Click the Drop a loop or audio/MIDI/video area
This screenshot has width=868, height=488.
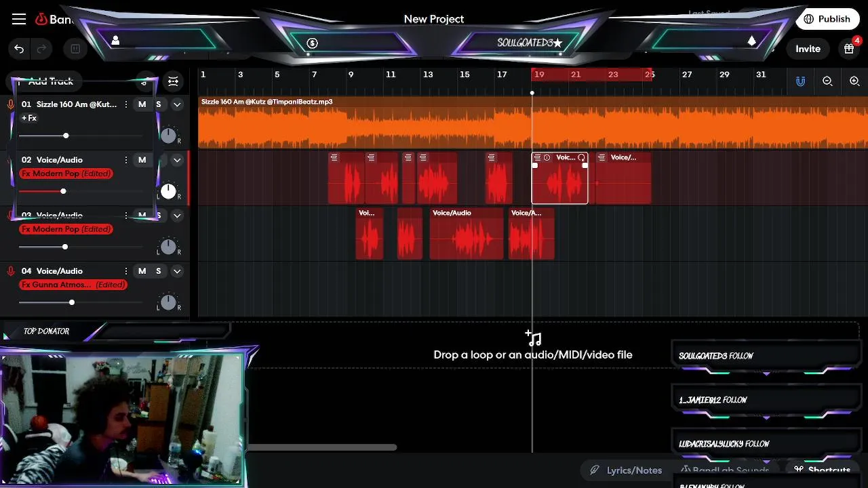[533, 346]
